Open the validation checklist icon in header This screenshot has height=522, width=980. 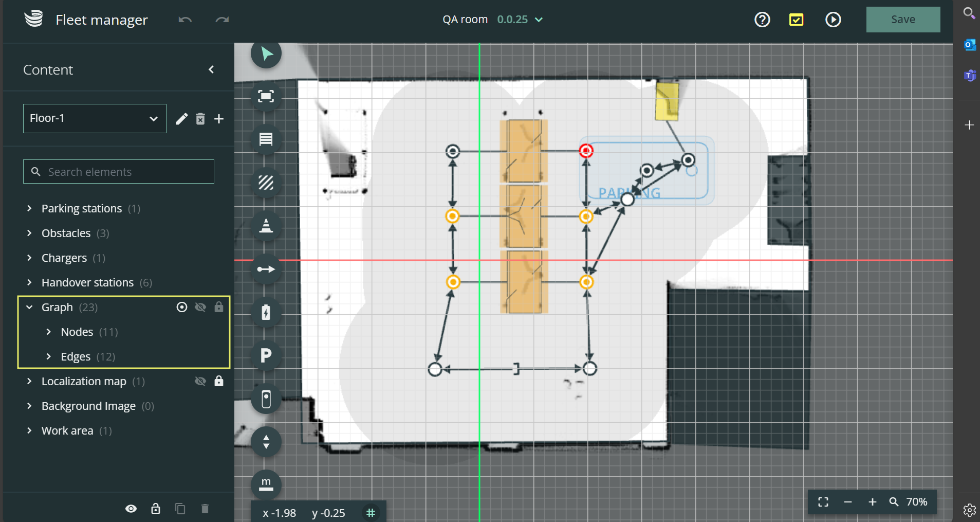tap(796, 20)
